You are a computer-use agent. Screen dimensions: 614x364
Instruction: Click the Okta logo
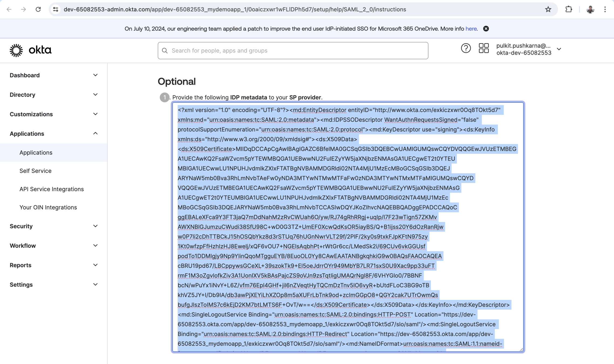[30, 50]
